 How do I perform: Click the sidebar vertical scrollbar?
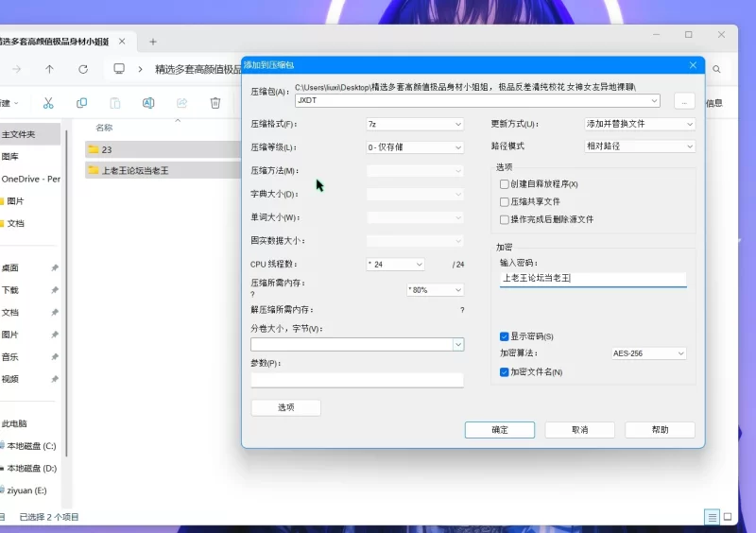click(x=66, y=294)
